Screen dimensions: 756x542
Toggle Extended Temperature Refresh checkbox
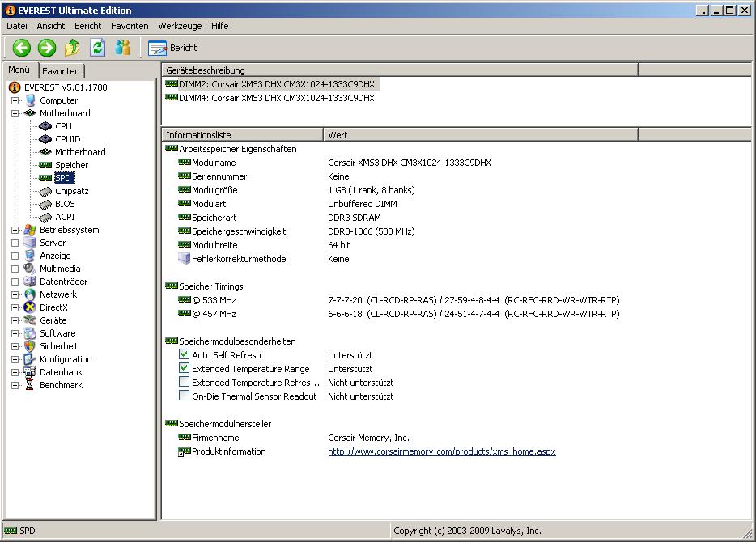[x=184, y=382]
